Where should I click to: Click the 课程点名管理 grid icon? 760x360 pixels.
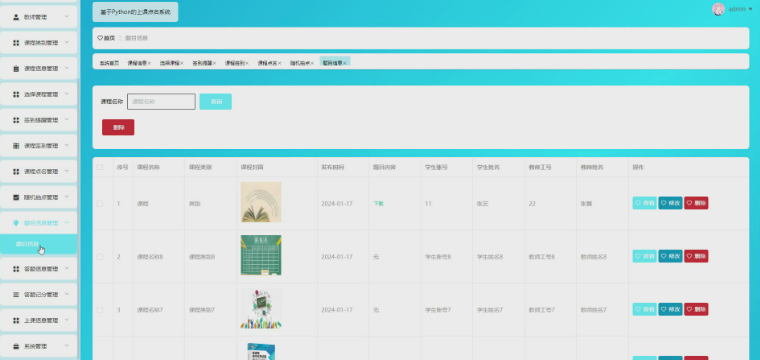[x=16, y=172]
